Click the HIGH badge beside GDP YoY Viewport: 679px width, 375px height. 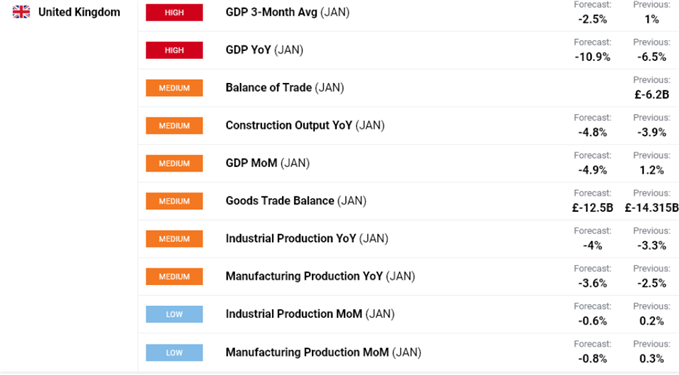point(174,50)
